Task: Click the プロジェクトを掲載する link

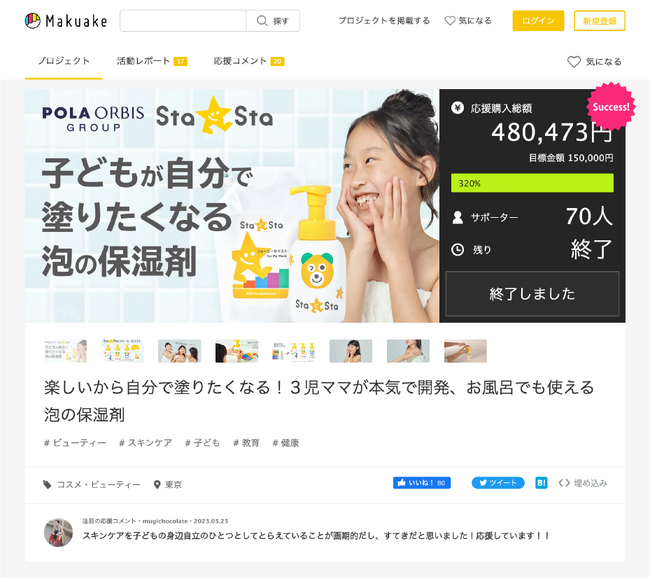Action: (x=384, y=21)
